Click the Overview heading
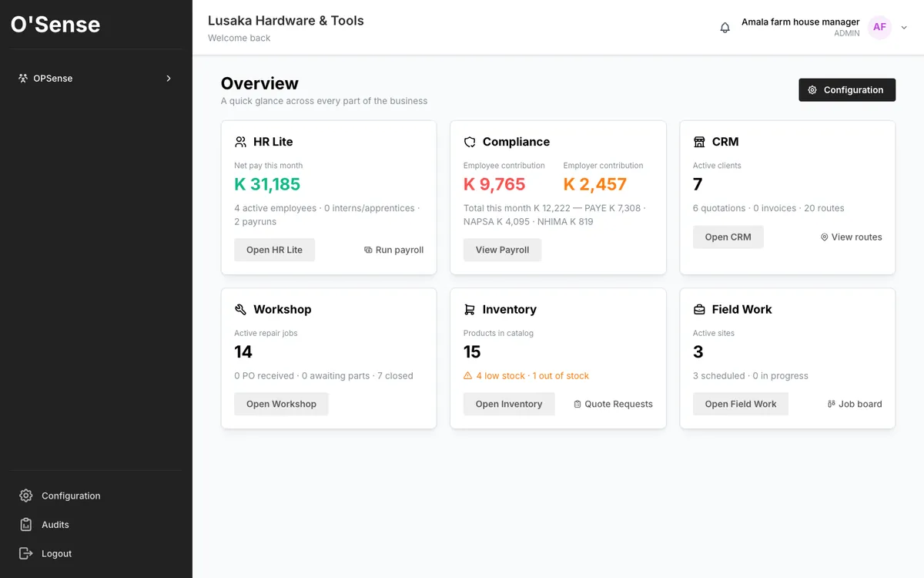The width and height of the screenshot is (924, 578). (259, 83)
